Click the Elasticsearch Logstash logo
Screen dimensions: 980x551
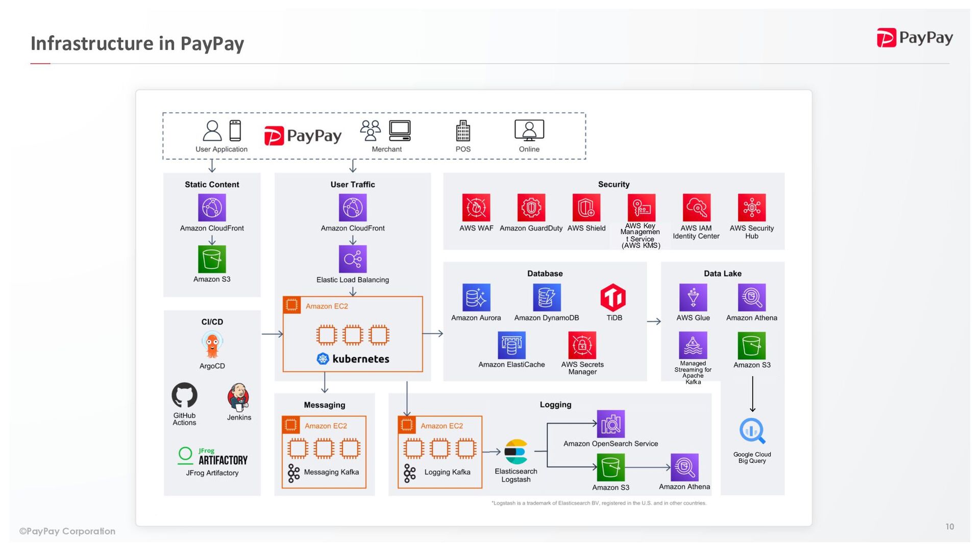tap(516, 452)
